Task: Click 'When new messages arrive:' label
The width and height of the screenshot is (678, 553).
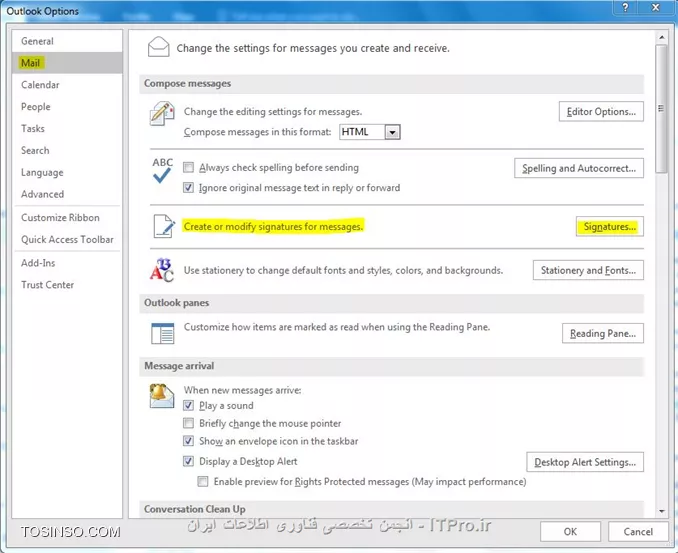Action: pyautogui.click(x=243, y=390)
